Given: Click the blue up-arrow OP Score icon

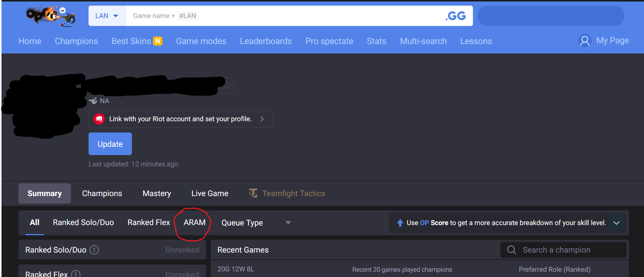Looking at the screenshot, I should [x=400, y=223].
